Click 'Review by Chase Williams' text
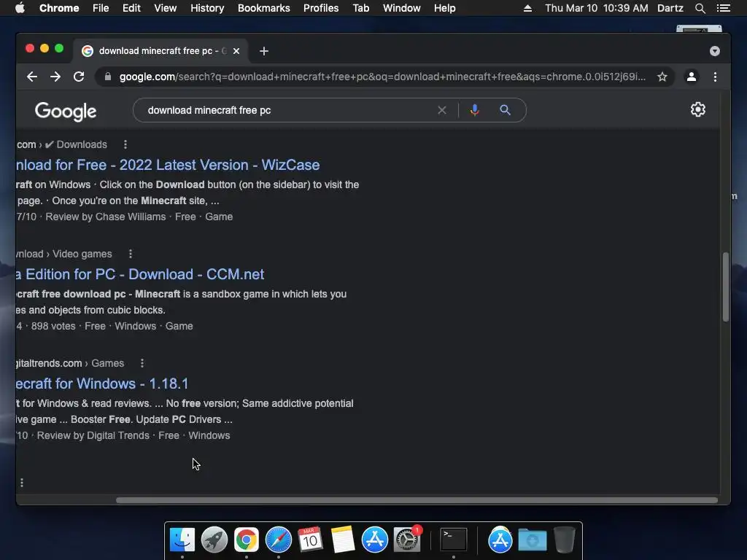 (x=105, y=217)
